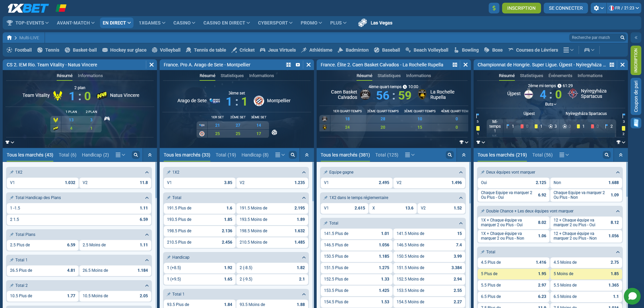
Task: Open settings gear dropdown
Action: (x=599, y=8)
